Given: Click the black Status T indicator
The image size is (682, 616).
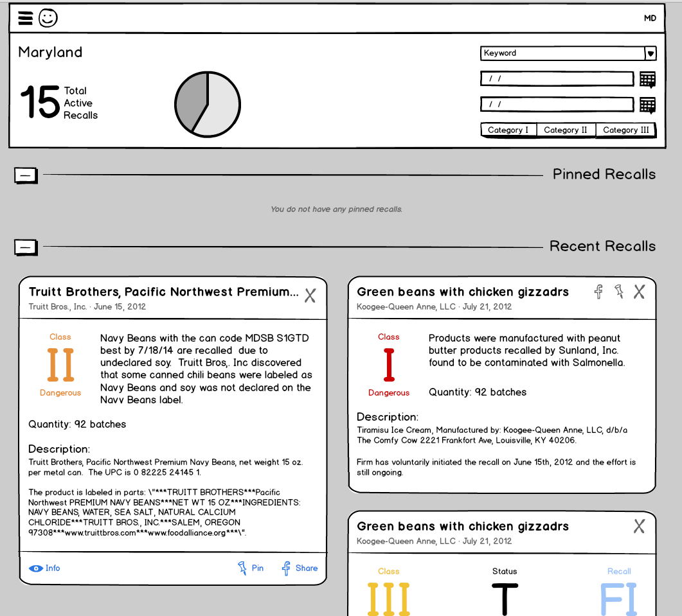Looking at the screenshot, I should point(505,599).
